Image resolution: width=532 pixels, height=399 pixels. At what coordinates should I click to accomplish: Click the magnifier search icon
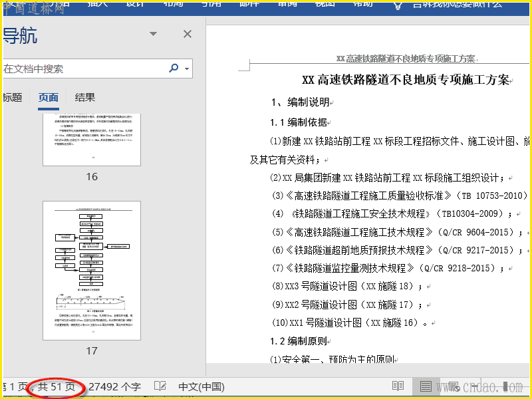coord(174,68)
